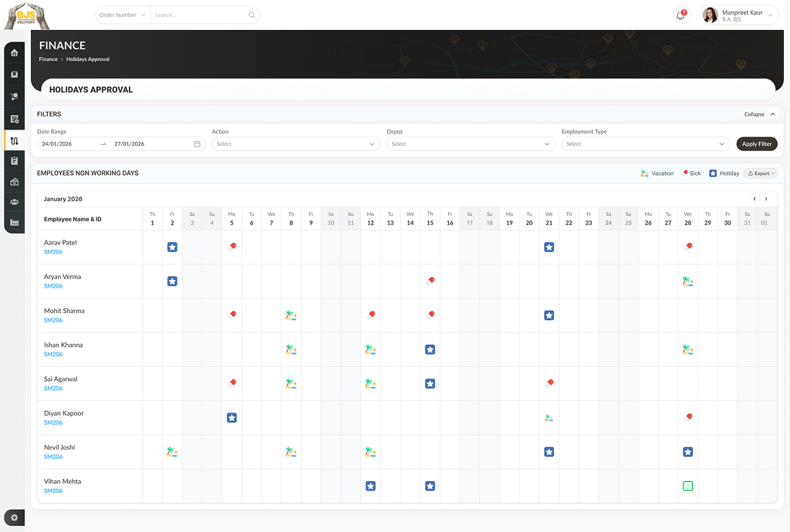Open the Home icon in the sidebar

click(x=14, y=52)
